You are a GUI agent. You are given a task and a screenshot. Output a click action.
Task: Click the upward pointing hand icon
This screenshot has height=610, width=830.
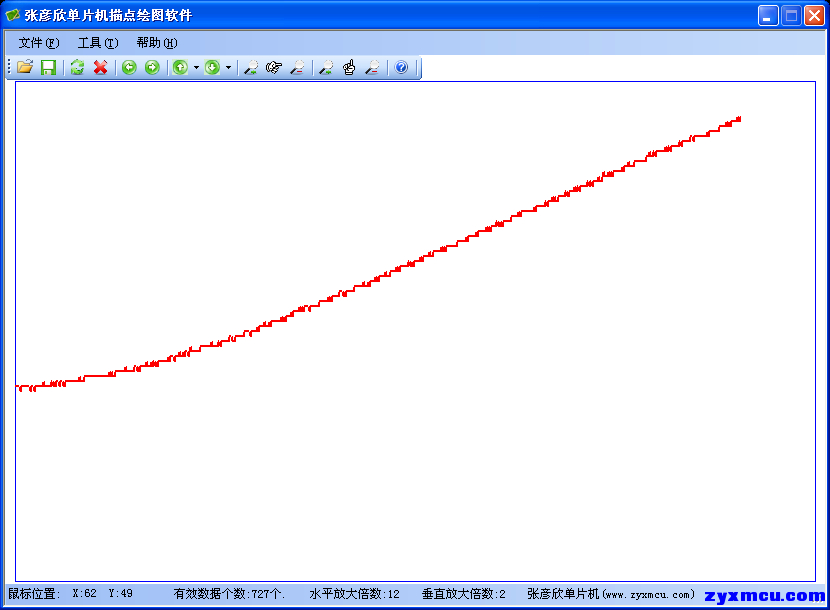tap(349, 67)
